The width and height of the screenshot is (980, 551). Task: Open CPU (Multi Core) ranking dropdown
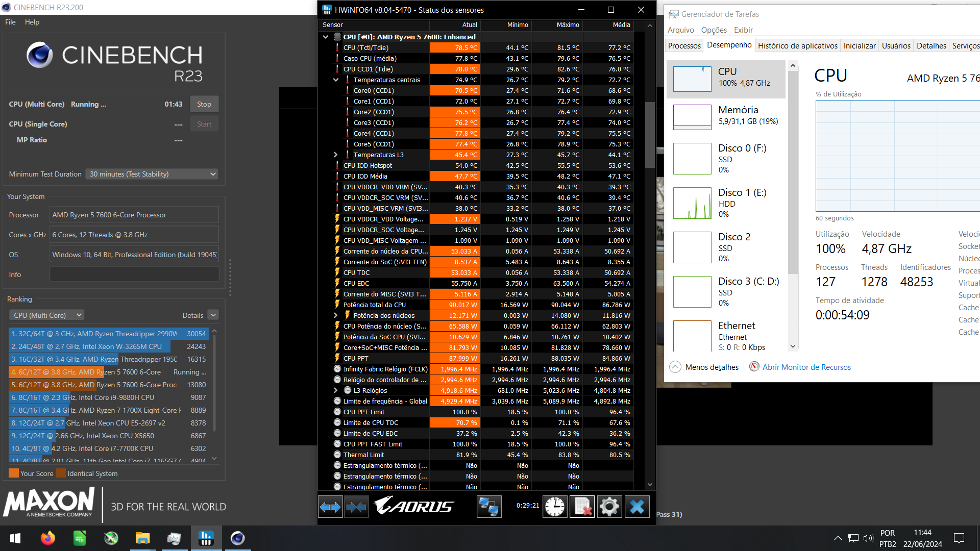[46, 315]
